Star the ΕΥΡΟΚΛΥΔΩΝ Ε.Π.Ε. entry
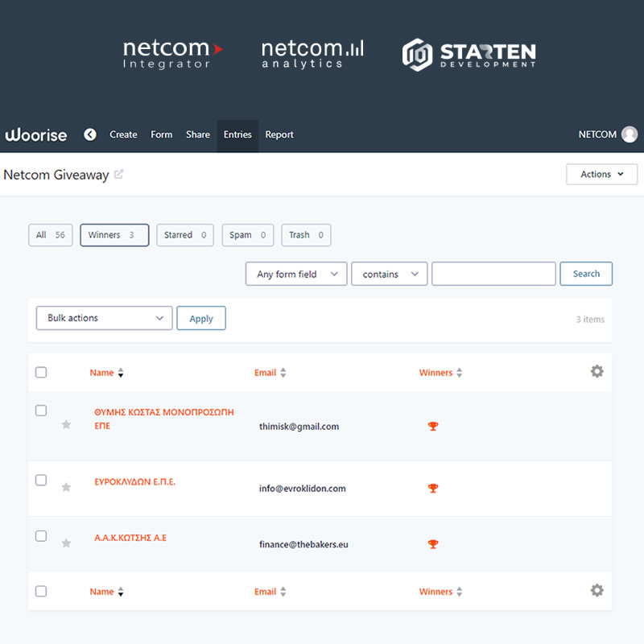 (x=66, y=487)
